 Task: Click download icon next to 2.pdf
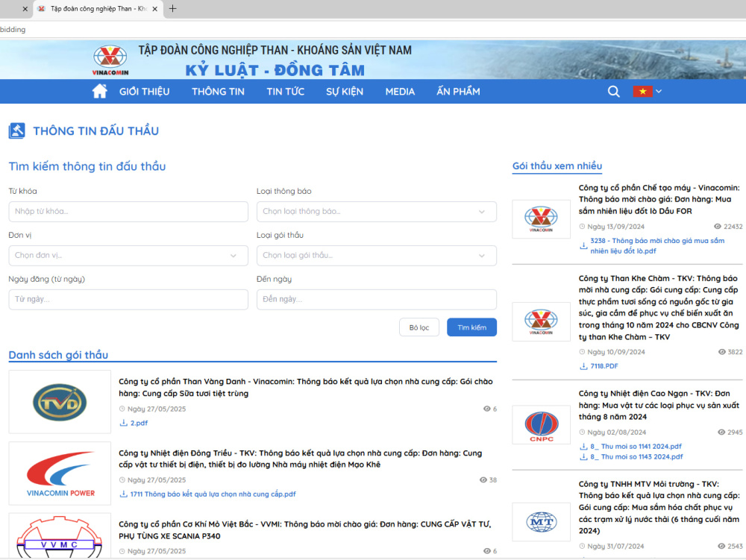[x=123, y=423]
